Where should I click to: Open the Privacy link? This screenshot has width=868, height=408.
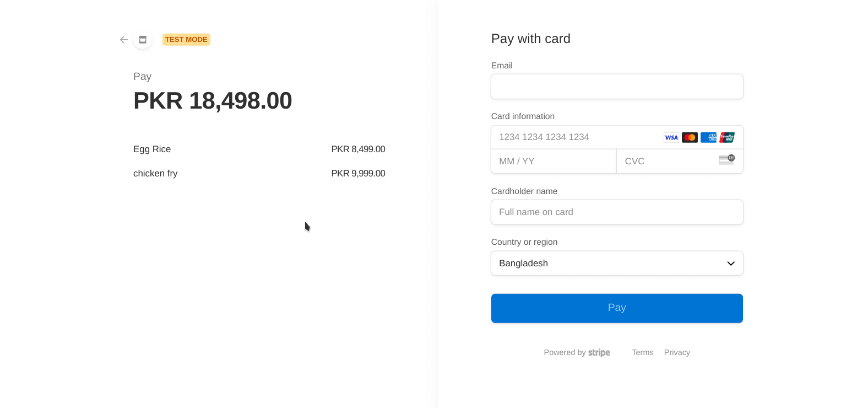[x=677, y=352]
